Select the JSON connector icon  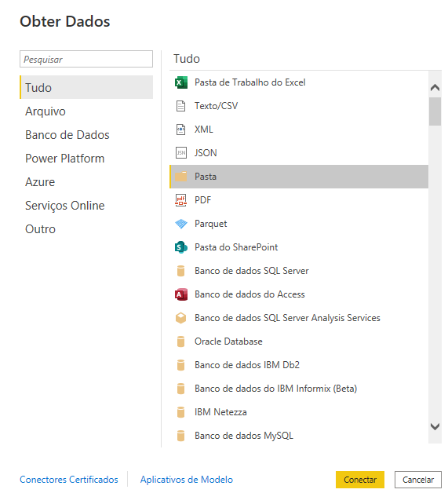click(x=180, y=153)
